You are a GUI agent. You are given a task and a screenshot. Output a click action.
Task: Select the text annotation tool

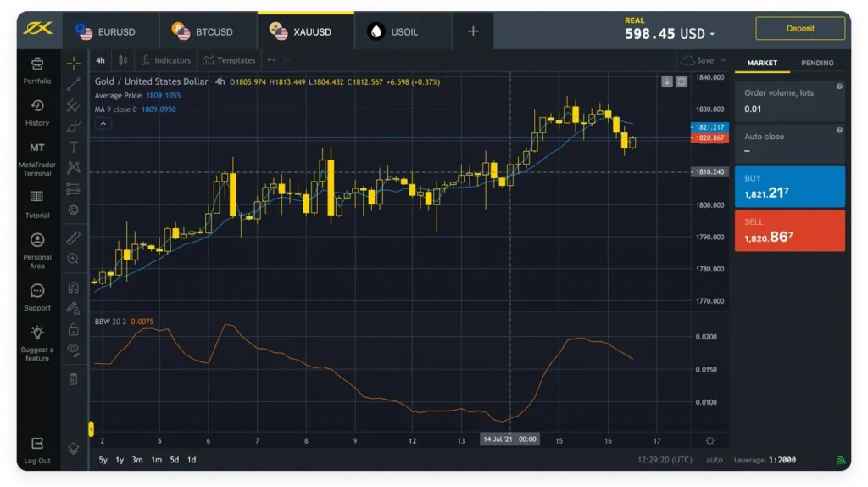[73, 147]
